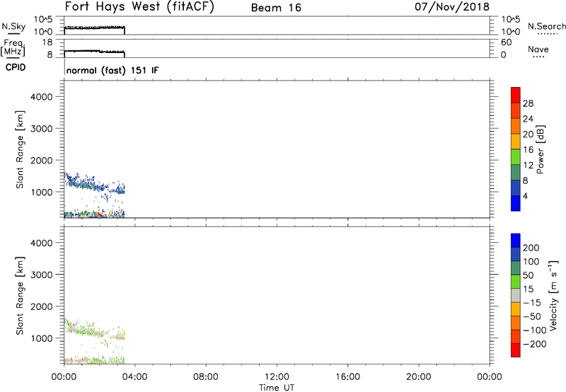The image size is (566, 392).
Task: Click the gray -15 to 15 Velocity segment
Action: 516,296
